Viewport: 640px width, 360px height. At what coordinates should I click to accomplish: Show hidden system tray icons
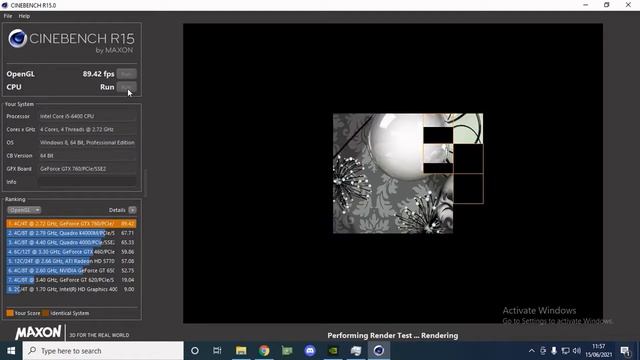(x=531, y=351)
